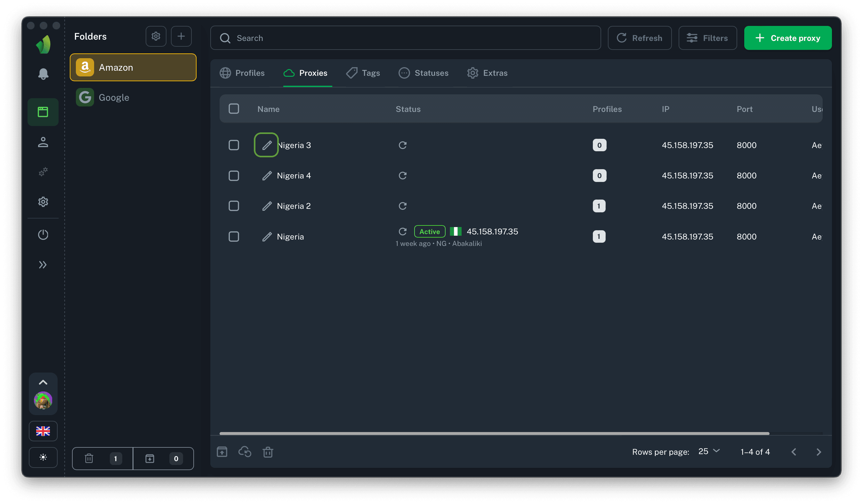The width and height of the screenshot is (863, 504).
Task: Click the power icon in sidebar
Action: (43, 235)
